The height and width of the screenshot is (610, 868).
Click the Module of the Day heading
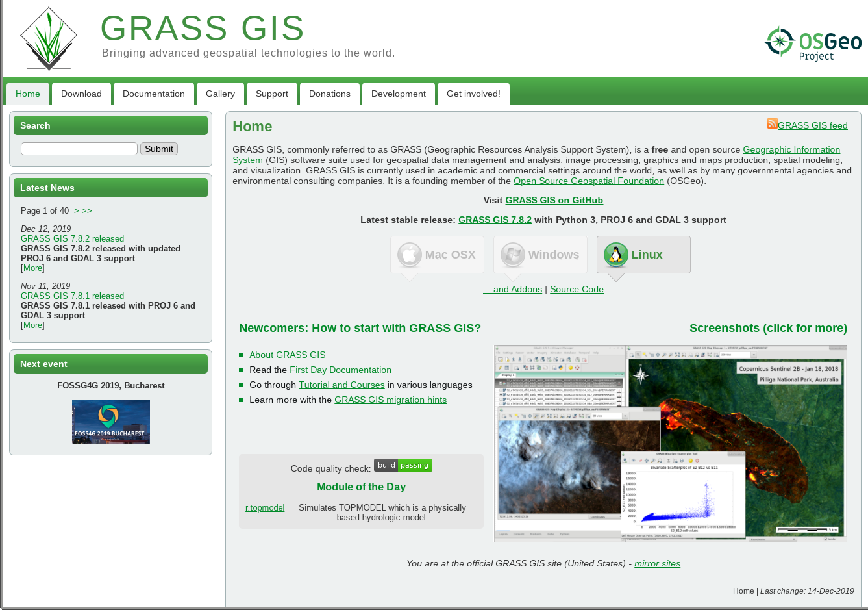pyautogui.click(x=361, y=487)
